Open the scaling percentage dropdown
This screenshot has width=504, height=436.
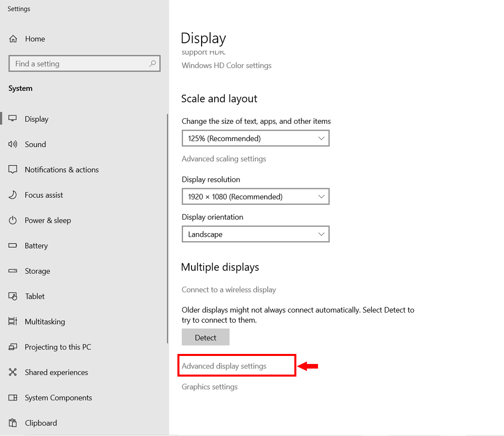tap(255, 138)
